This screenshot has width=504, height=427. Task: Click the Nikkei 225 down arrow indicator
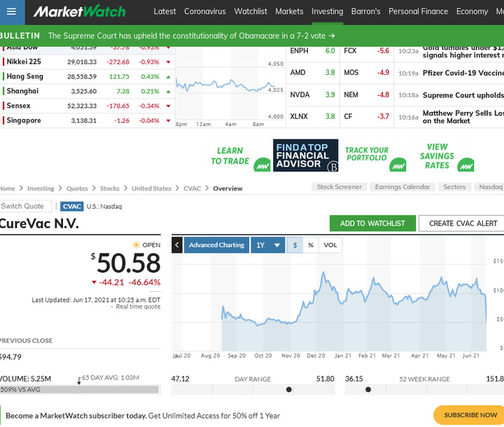click(x=168, y=62)
